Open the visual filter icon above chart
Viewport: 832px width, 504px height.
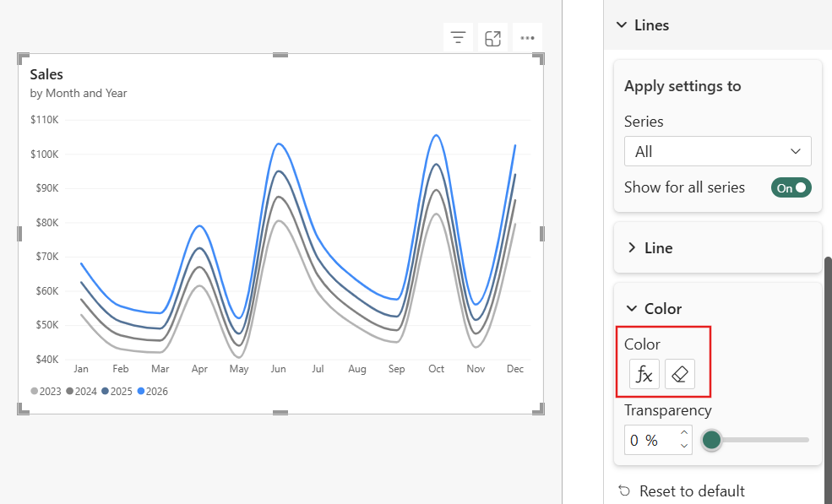click(458, 38)
